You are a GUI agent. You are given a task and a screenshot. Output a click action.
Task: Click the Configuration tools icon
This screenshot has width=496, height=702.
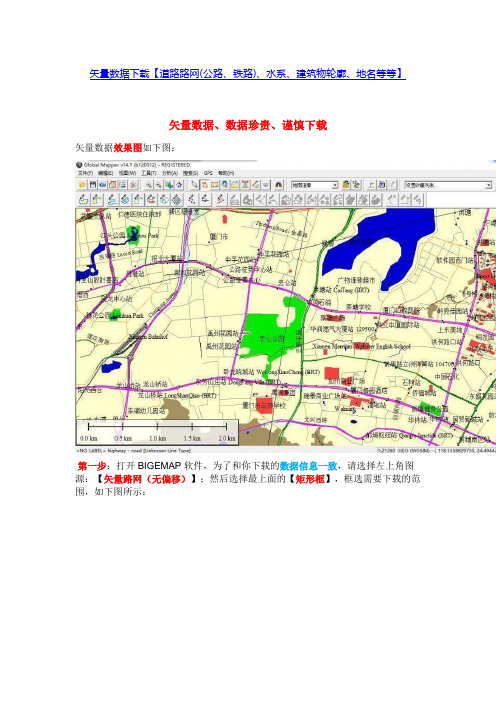(133, 184)
